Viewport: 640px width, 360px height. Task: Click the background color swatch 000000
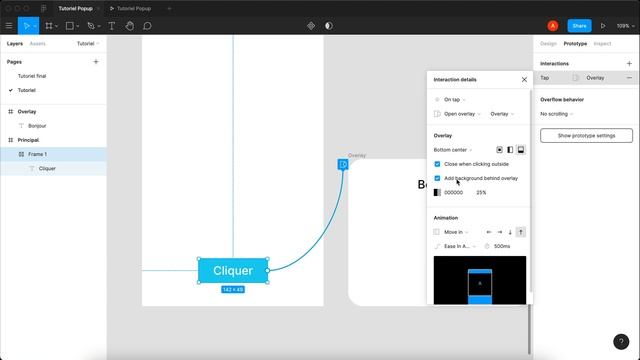pyautogui.click(x=437, y=193)
